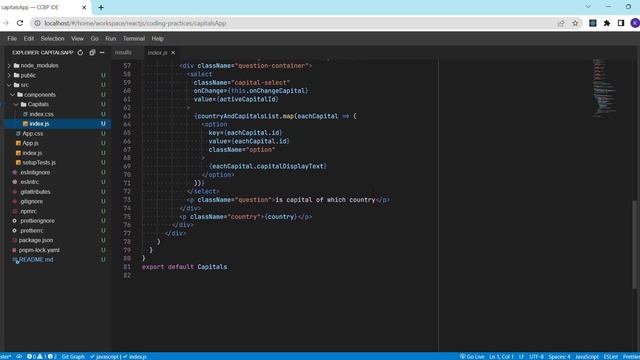Reload the browser page

pyautogui.click(x=20, y=23)
